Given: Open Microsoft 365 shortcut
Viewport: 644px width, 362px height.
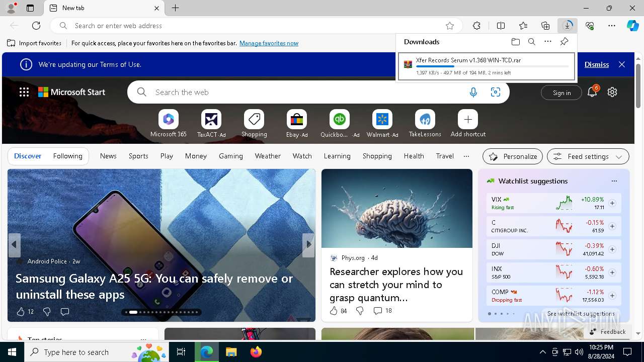Looking at the screenshot, I should click(x=169, y=124).
